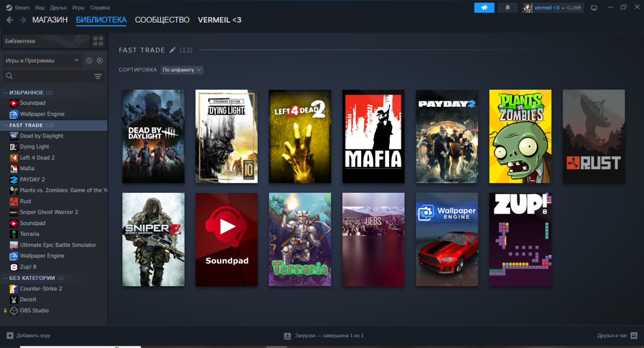This screenshot has height=348, width=644.
Task: Go back with the left arrow
Action: click(x=10, y=20)
